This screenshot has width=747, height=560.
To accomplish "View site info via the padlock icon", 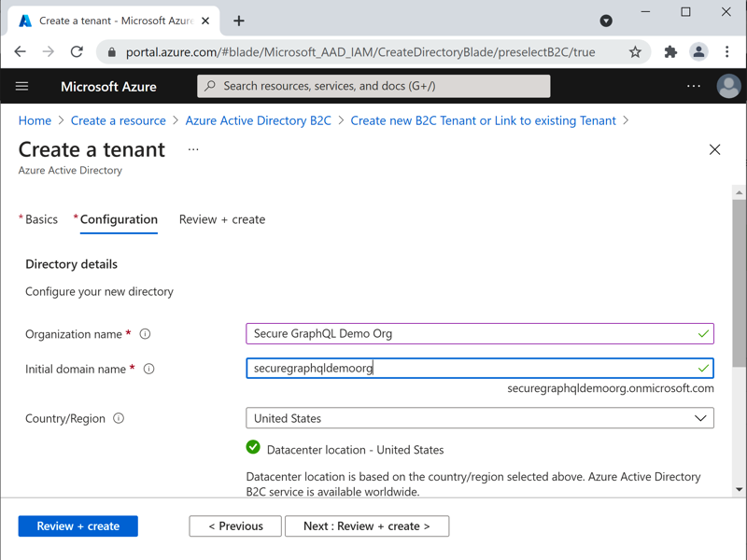I will pos(111,52).
